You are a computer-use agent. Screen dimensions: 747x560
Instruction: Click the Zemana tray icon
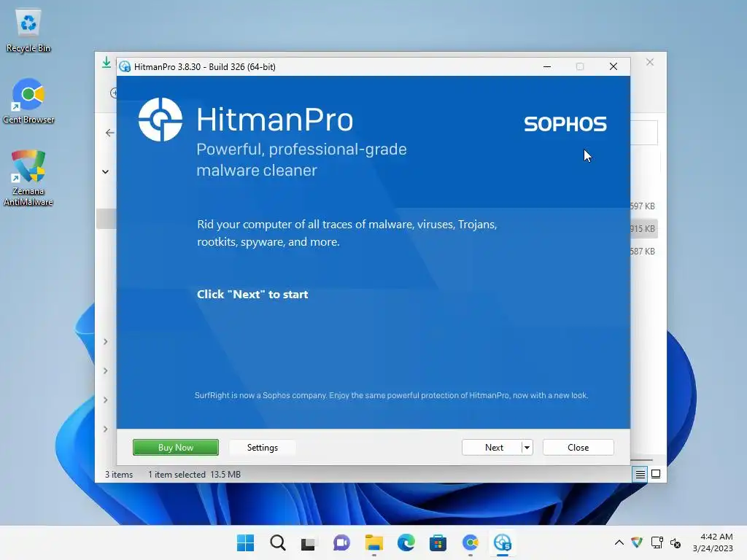tap(636, 542)
